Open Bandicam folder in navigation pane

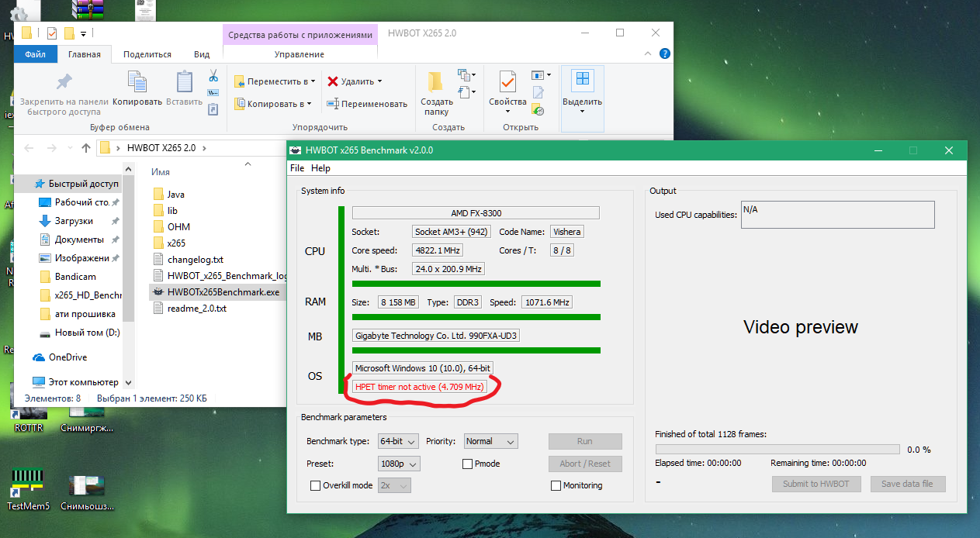68,277
